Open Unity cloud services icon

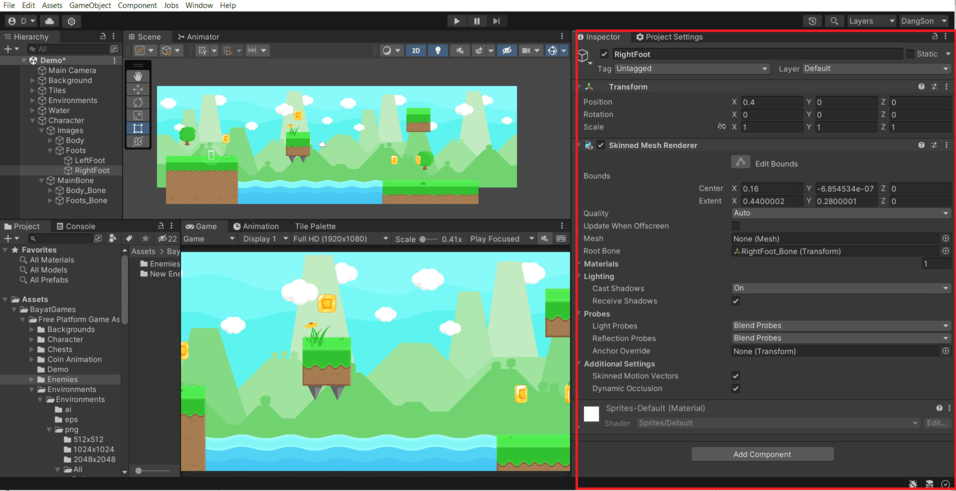click(x=49, y=21)
